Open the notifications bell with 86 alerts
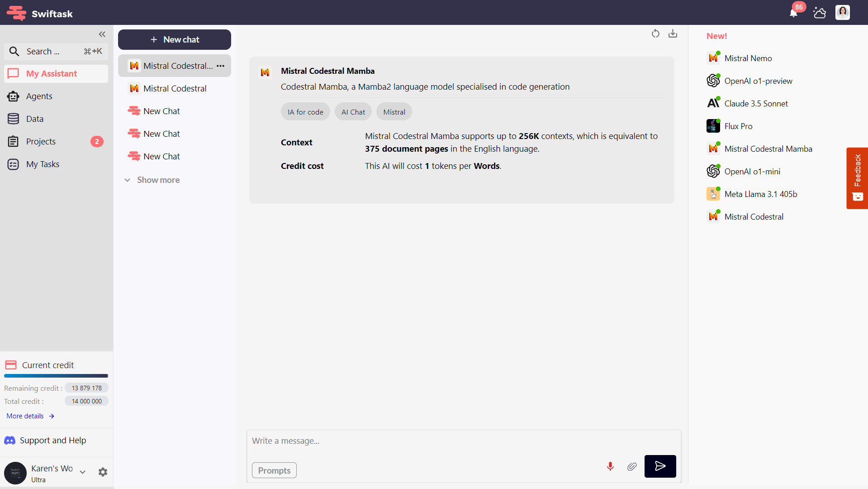Viewport: 868px width, 489px height. (793, 13)
